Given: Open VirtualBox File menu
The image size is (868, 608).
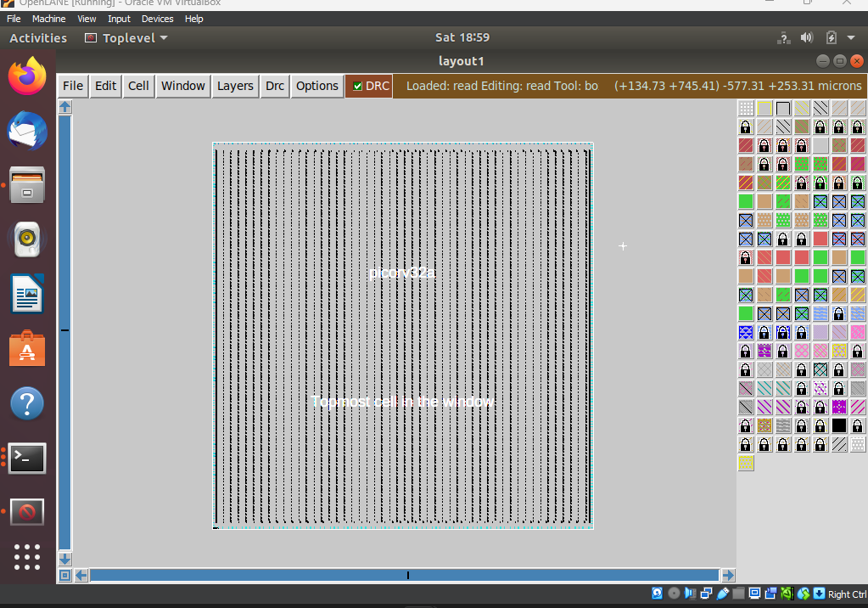Looking at the screenshot, I should [x=14, y=19].
